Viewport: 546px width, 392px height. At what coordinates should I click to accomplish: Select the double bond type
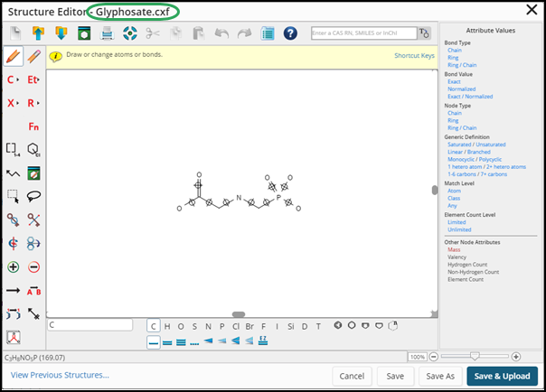click(x=167, y=342)
